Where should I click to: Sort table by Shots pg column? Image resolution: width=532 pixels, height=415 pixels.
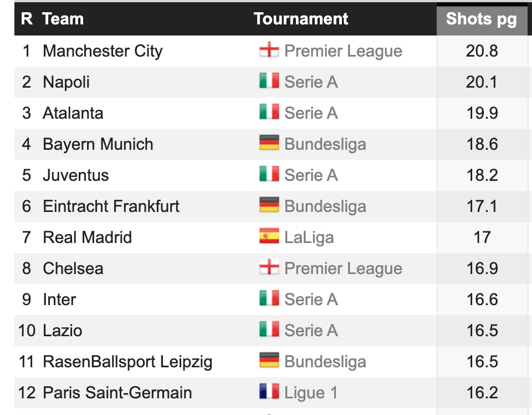point(481,19)
